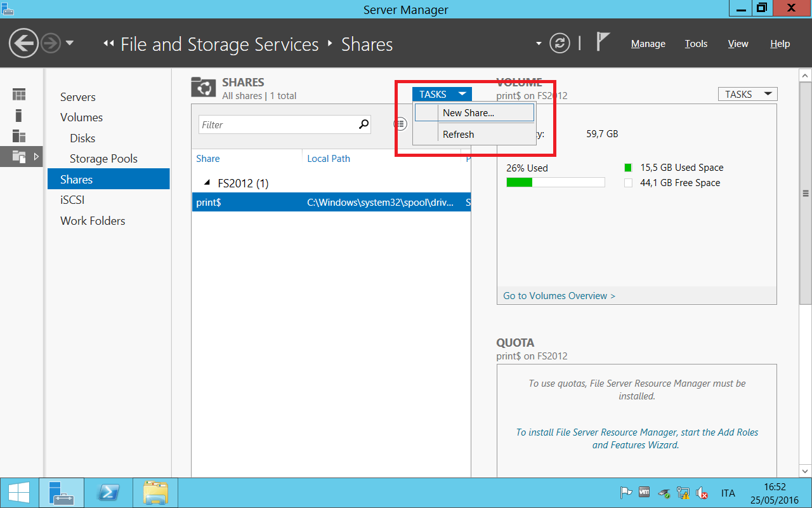Click 59,7 GB capacity value
The image size is (812, 508).
(x=602, y=134)
